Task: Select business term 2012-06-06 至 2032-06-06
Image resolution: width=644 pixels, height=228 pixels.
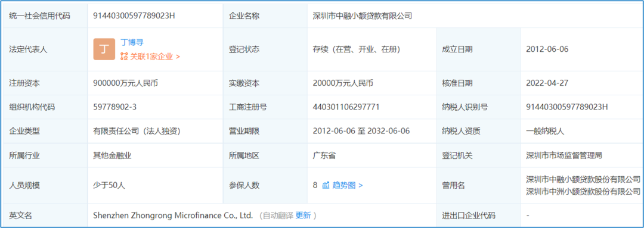Action: (361, 131)
